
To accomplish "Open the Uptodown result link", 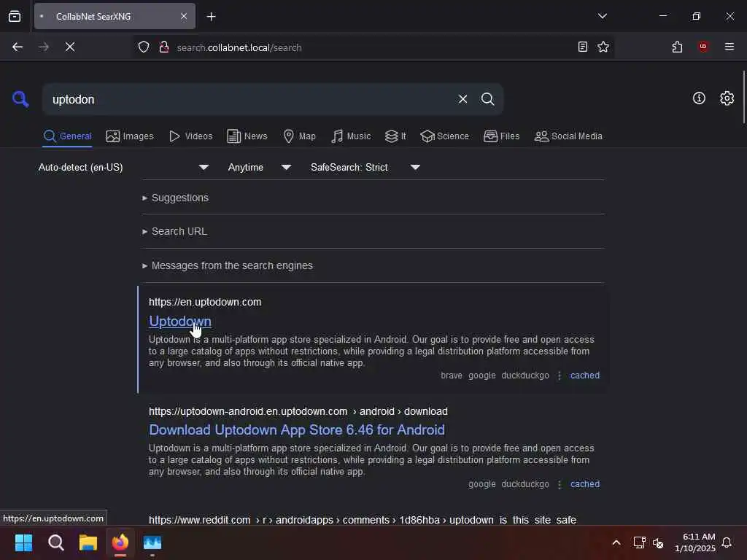I will tap(180, 322).
